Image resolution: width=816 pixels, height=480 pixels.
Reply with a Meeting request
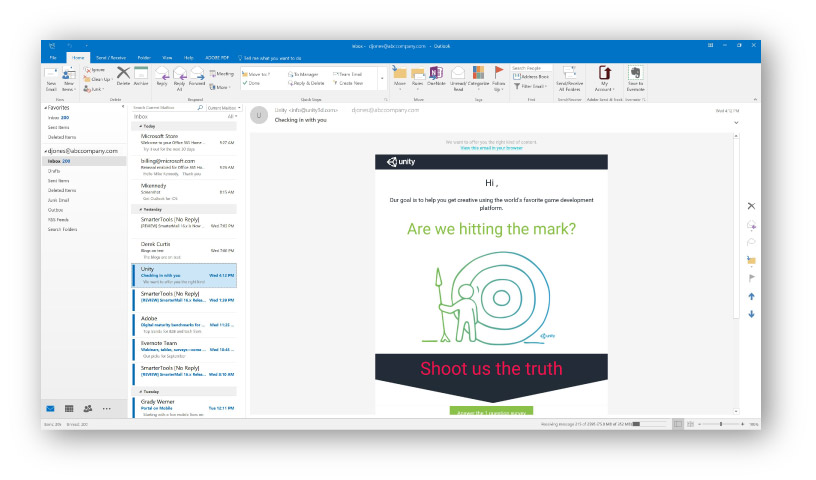pos(222,74)
